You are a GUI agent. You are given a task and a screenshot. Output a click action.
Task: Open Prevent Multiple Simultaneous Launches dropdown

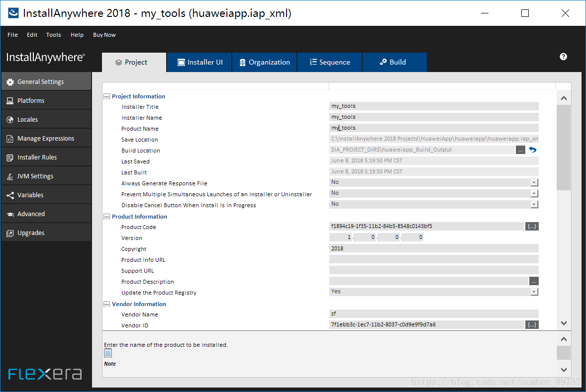click(534, 193)
